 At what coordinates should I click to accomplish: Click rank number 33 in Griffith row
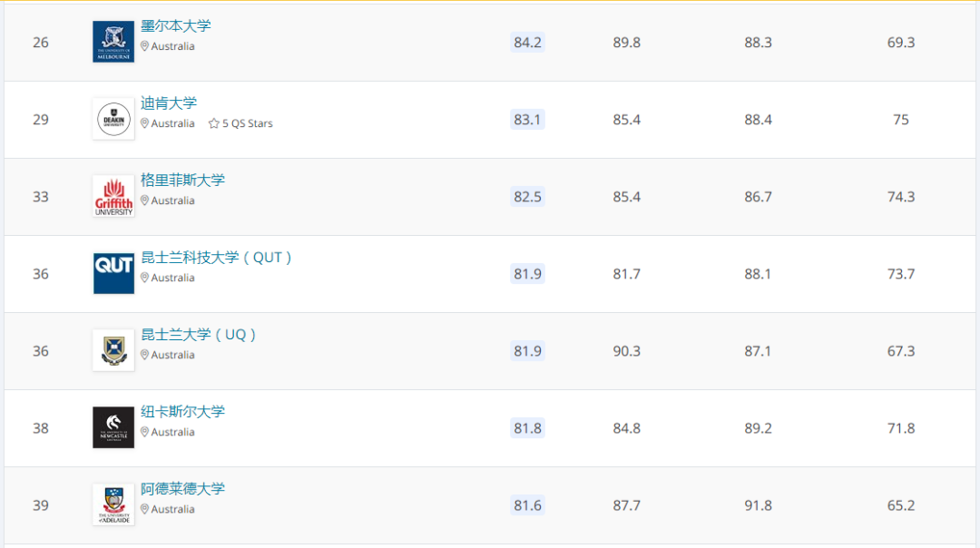tap(41, 197)
